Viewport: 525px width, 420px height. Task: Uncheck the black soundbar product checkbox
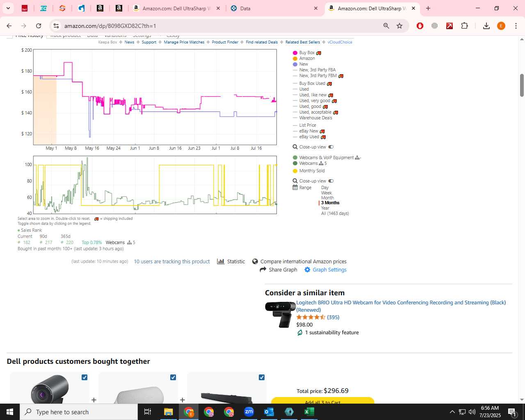pyautogui.click(x=262, y=377)
